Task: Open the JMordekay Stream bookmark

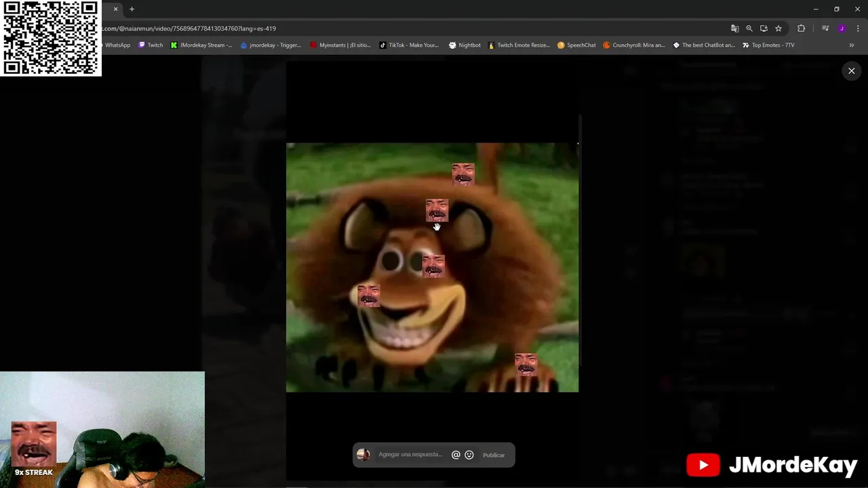Action: pyautogui.click(x=201, y=45)
